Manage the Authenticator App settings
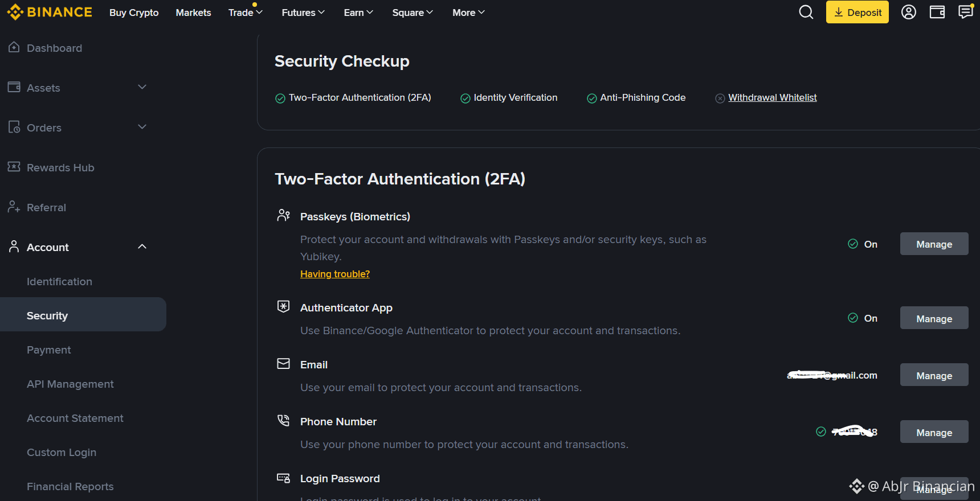Viewport: 980px width, 501px height. 934,318
